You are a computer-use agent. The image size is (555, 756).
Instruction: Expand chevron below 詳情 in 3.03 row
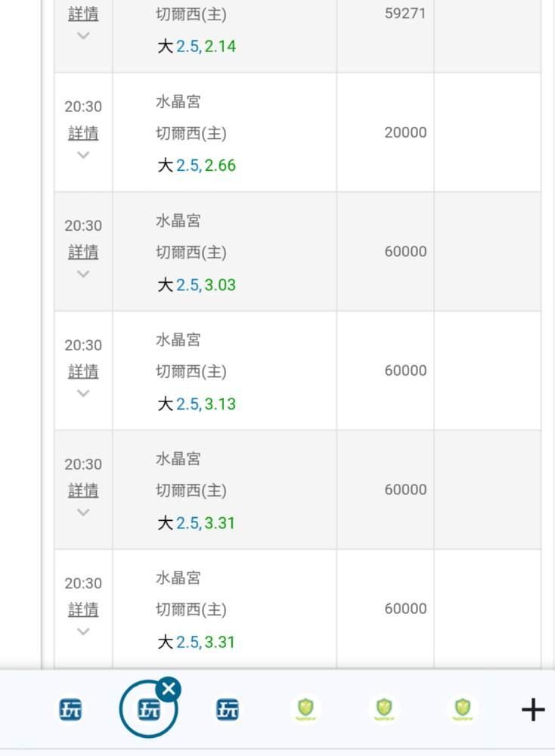(x=83, y=274)
